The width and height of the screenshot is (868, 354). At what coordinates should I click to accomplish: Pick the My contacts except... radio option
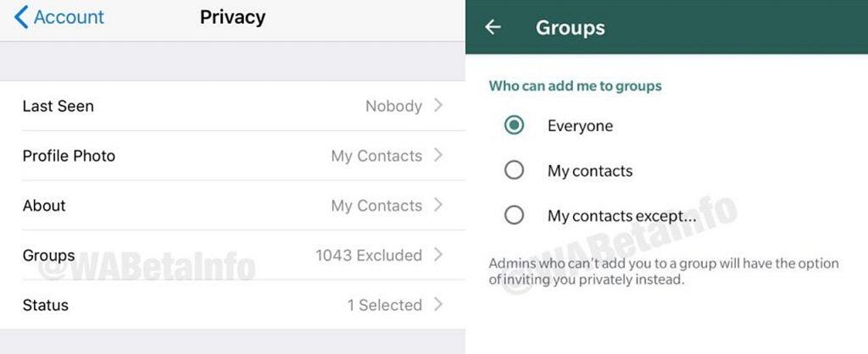pos(514,215)
